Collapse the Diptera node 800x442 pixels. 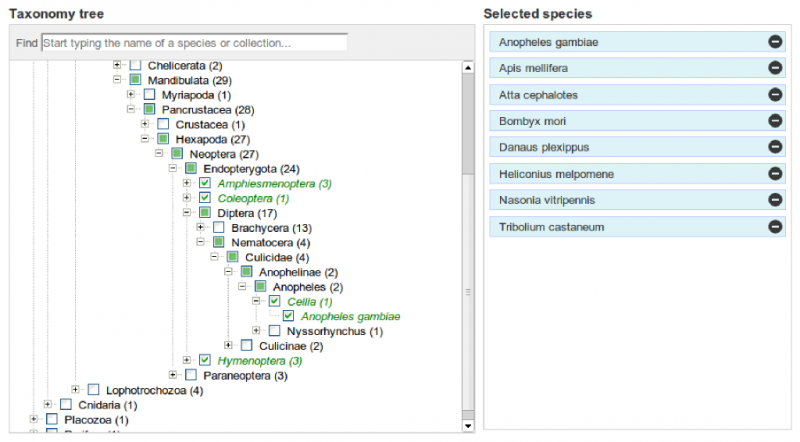coord(187,212)
